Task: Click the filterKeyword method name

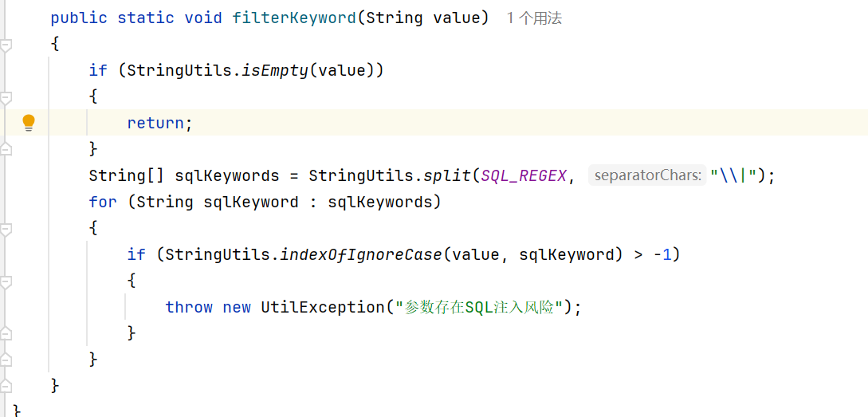Action: coord(294,18)
